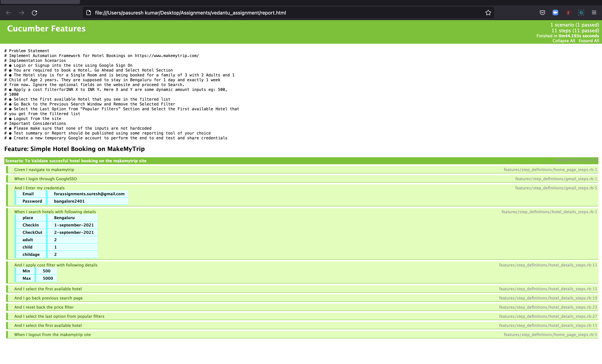This screenshot has width=602, height=364.
Task: Reload the report.html page
Action: [x=35, y=13]
